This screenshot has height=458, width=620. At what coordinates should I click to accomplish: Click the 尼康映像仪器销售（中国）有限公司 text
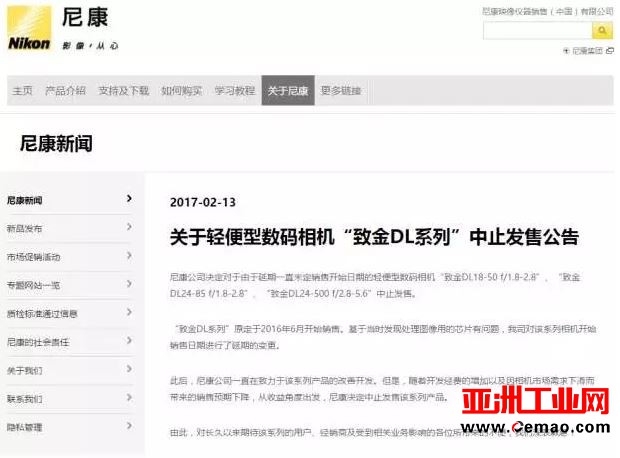click(x=547, y=11)
